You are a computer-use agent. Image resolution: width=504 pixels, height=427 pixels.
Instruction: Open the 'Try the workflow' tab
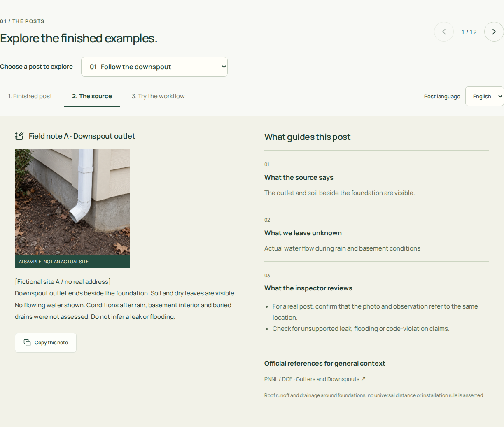pos(158,96)
